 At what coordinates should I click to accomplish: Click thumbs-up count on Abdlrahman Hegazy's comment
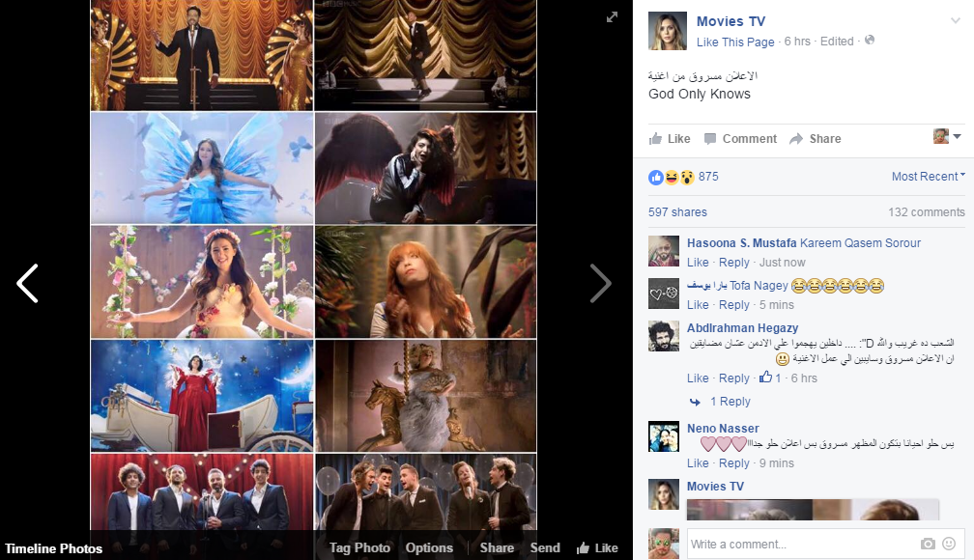[770, 378]
